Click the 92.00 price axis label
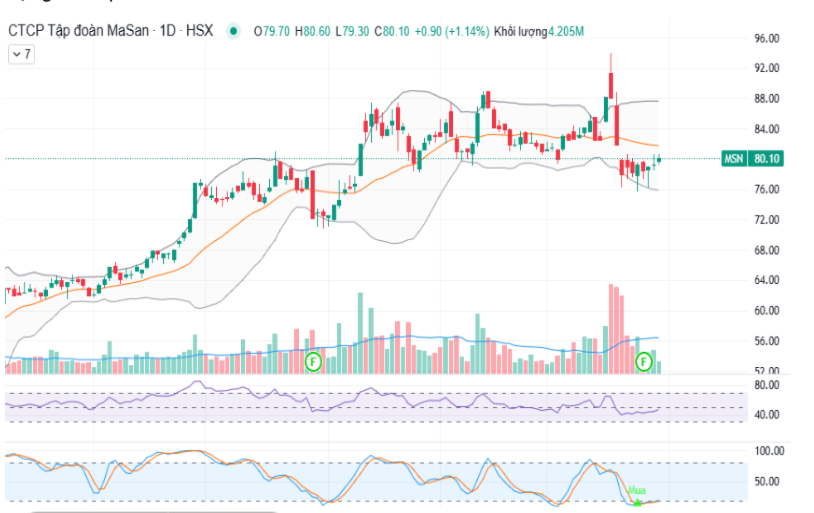This screenshot has width=814, height=513. coord(767,68)
